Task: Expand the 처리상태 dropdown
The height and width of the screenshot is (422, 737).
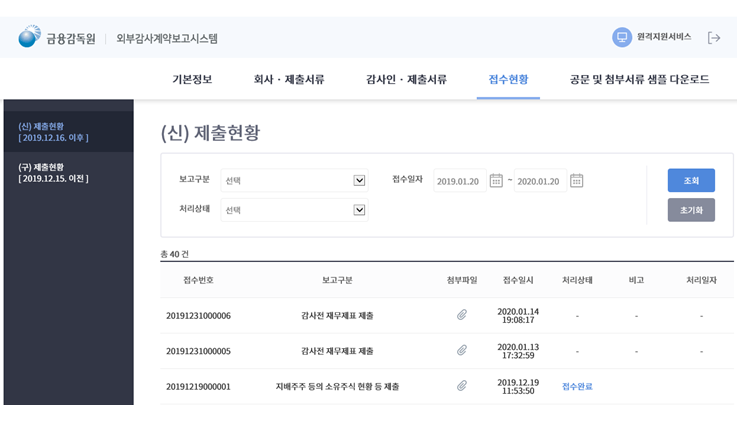Action: click(x=359, y=210)
